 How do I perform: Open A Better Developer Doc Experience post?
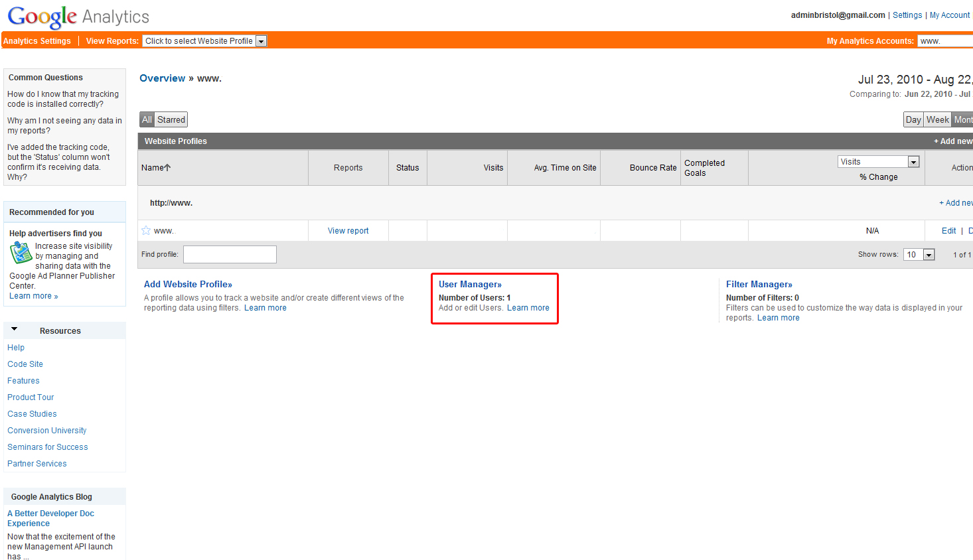pyautogui.click(x=50, y=518)
